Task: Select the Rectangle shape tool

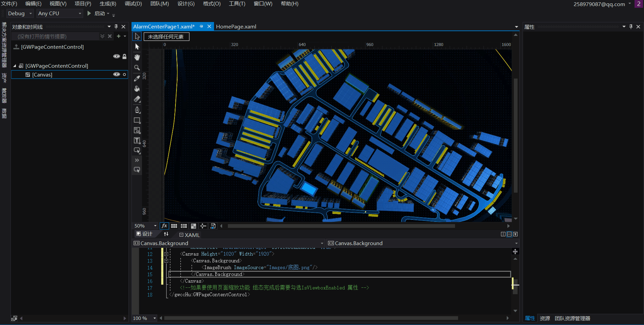Action: tap(137, 120)
